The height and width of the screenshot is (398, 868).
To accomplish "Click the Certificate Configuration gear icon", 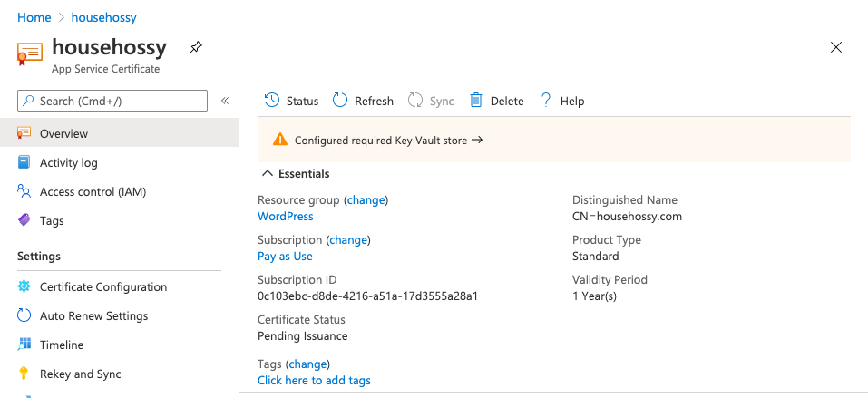I will coord(24,286).
